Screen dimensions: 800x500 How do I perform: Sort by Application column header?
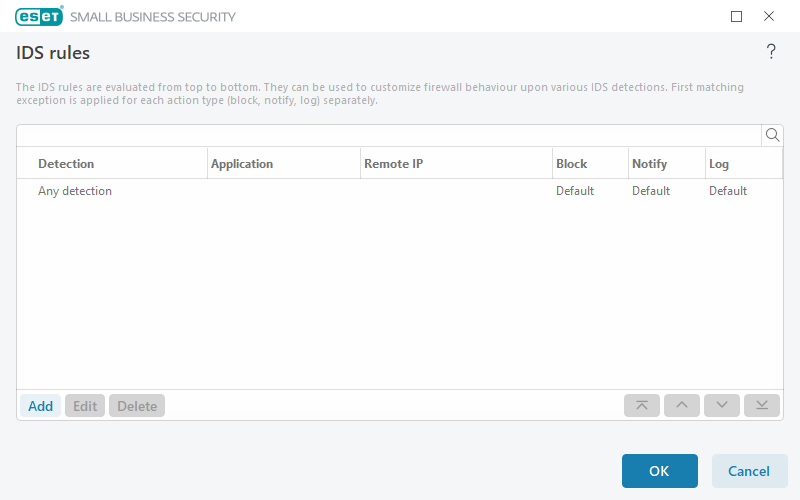click(242, 164)
